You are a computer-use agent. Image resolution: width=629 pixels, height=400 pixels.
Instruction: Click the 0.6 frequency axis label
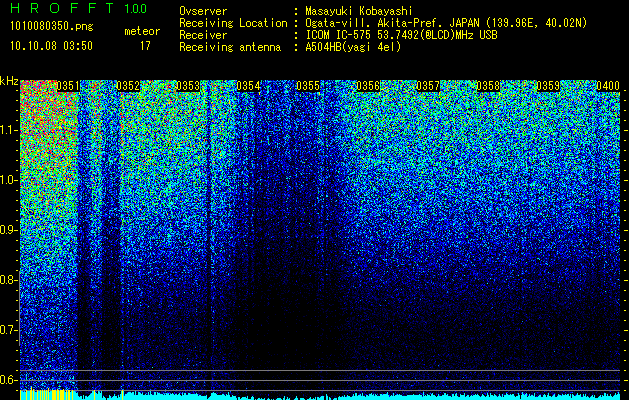[9, 380]
